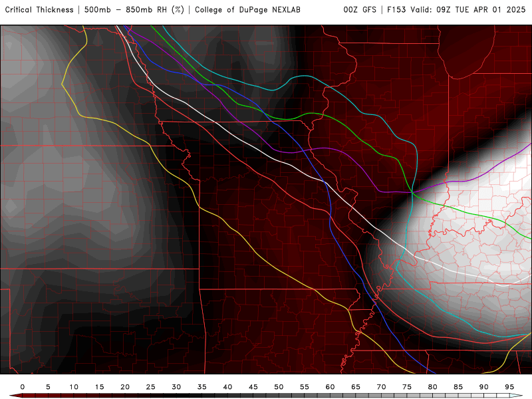This screenshot has width=532, height=399.
Task: Click the colorbar label "15"
Action: point(99,387)
